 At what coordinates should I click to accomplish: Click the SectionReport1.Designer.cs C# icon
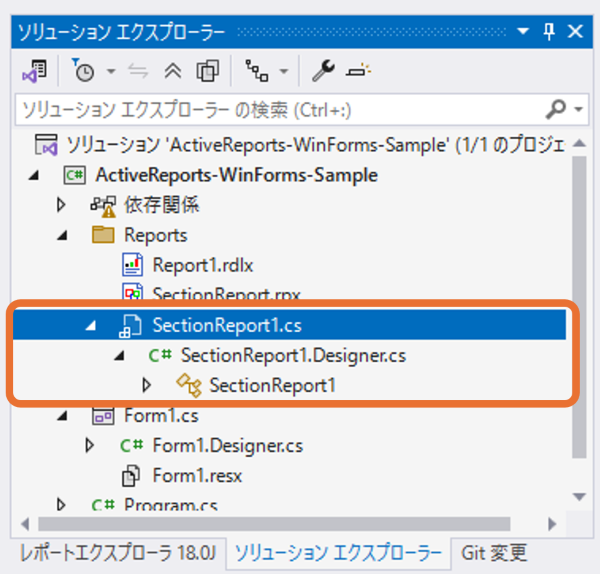click(x=160, y=355)
